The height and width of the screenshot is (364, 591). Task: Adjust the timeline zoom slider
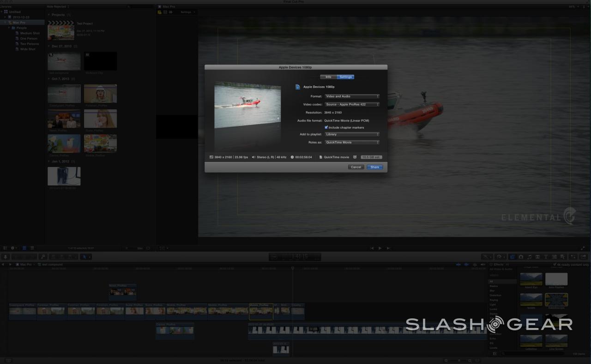pyautogui.click(x=460, y=360)
